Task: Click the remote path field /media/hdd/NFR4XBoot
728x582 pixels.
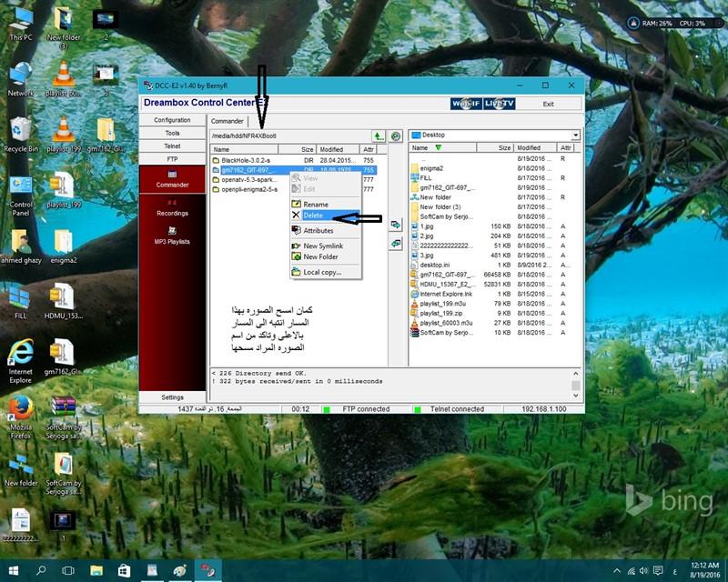Action: tap(290, 136)
